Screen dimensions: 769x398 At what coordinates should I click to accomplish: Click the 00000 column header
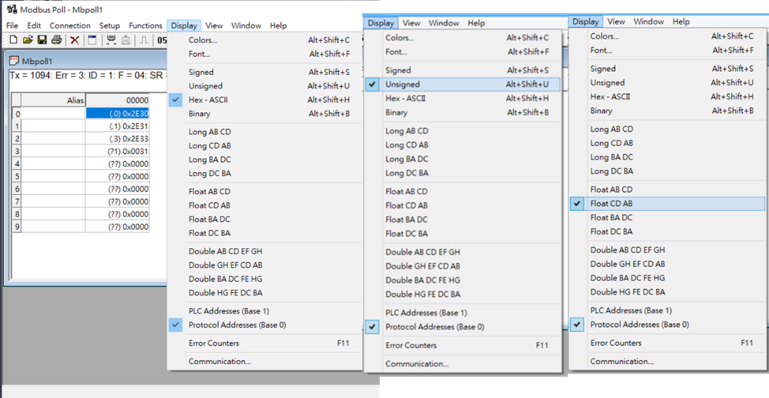pos(117,100)
